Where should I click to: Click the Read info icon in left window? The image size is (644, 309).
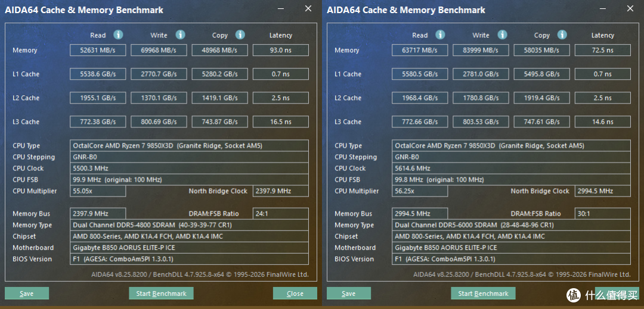[118, 35]
